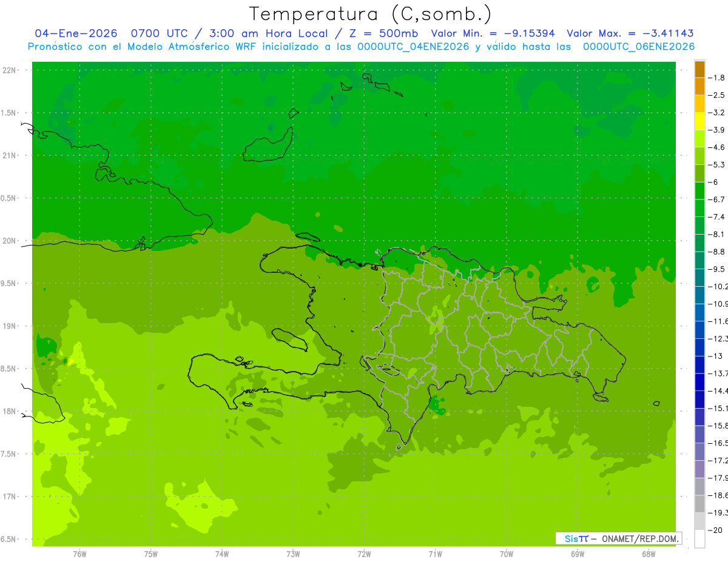728x562 pixels.
Task: Click the -3.9 color scale label
Action: (x=716, y=130)
